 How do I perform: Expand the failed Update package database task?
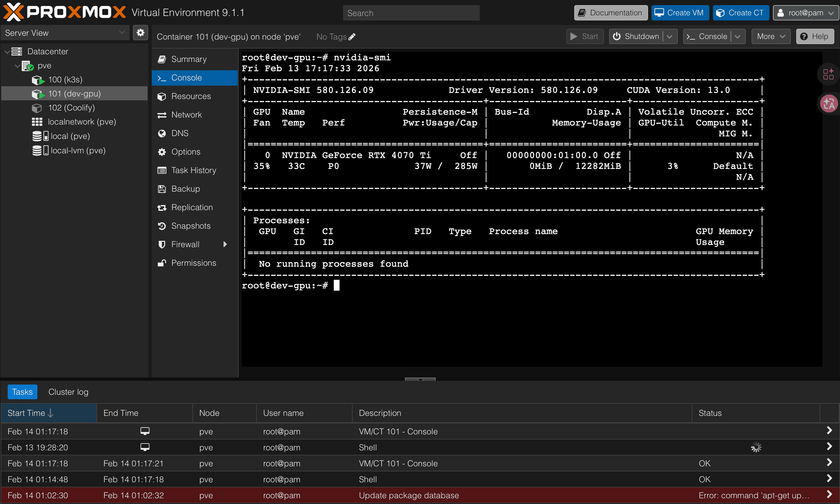pos(829,494)
